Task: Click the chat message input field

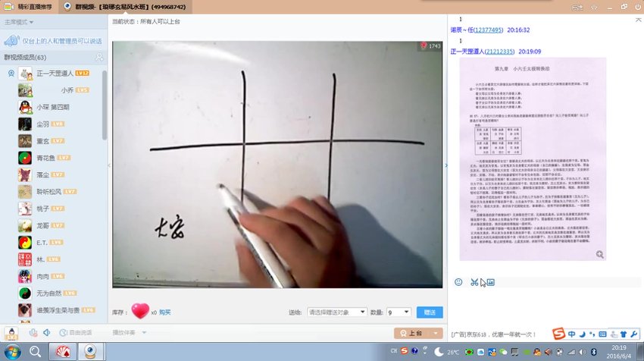Action: point(546,306)
